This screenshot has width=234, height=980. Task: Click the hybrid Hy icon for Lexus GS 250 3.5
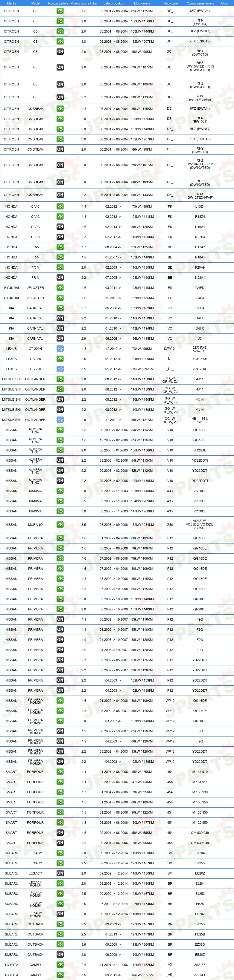[x=60, y=369]
